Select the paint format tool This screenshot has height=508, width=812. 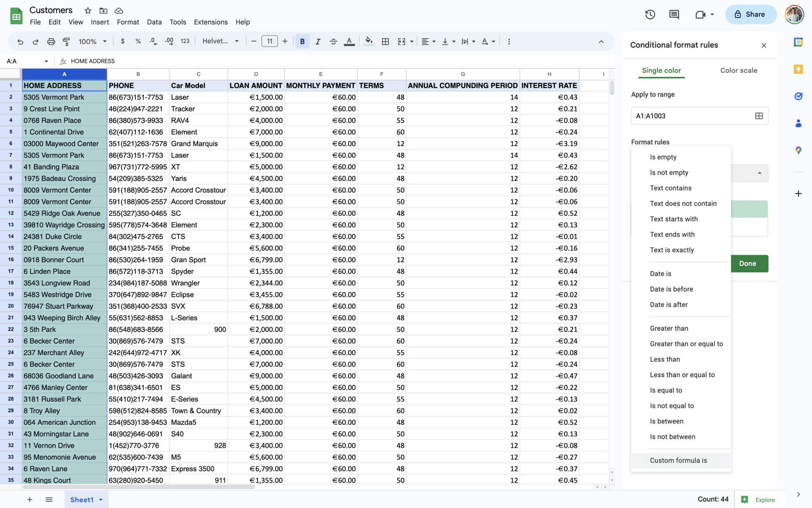coord(66,41)
